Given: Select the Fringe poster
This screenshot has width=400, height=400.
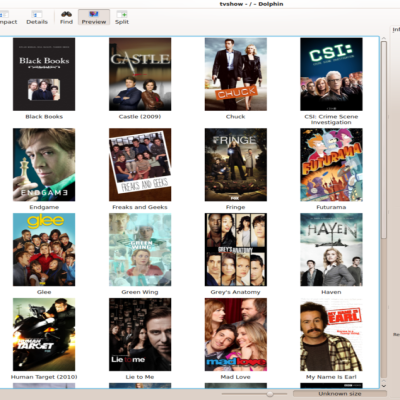Looking at the screenshot, I should coord(236,165).
